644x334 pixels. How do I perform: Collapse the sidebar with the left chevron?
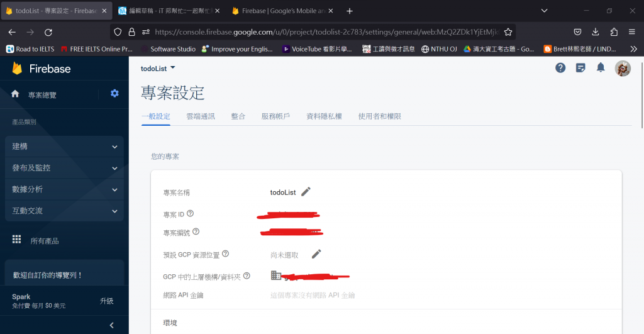coord(112,325)
